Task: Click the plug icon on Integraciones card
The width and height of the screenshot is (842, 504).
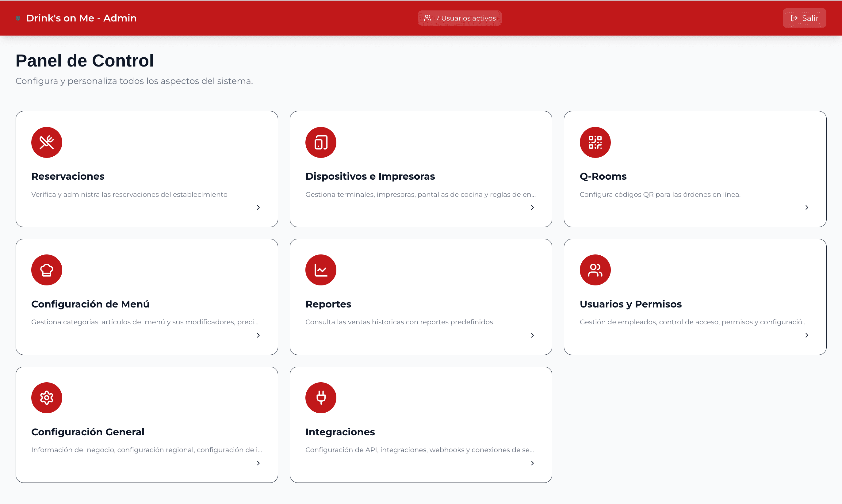Action: (321, 397)
